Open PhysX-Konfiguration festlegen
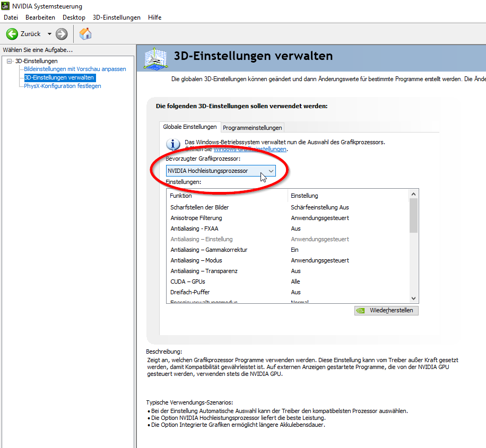This screenshot has width=486, height=448. pos(63,86)
